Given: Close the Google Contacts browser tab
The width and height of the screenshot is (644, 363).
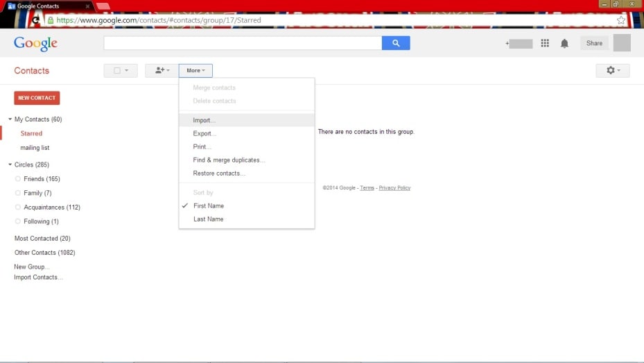Looking at the screenshot, I should point(87,6).
